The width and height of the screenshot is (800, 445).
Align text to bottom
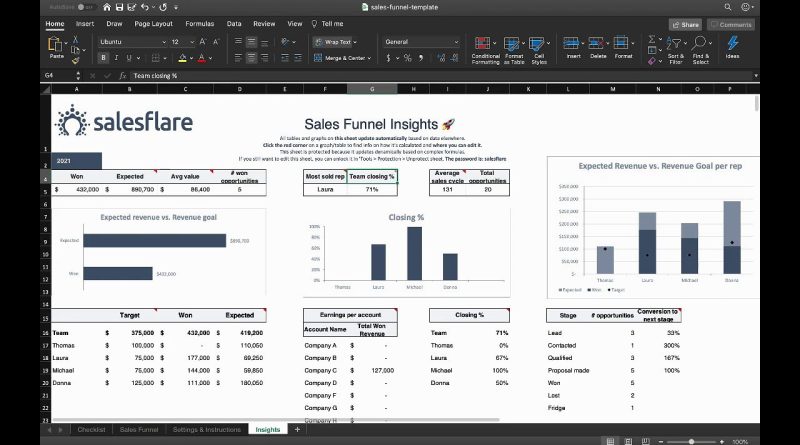point(264,42)
